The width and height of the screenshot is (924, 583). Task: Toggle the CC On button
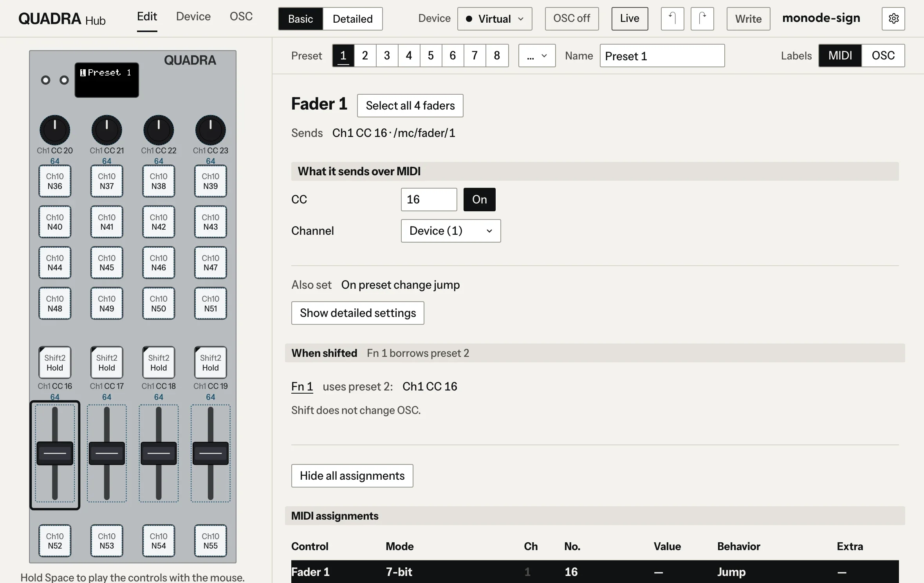click(x=479, y=200)
